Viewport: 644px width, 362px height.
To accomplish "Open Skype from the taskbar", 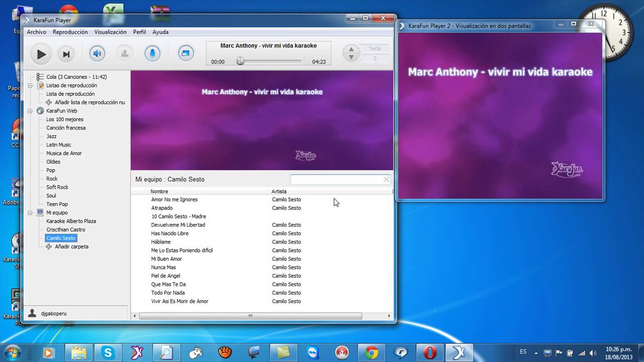I will point(108,352).
